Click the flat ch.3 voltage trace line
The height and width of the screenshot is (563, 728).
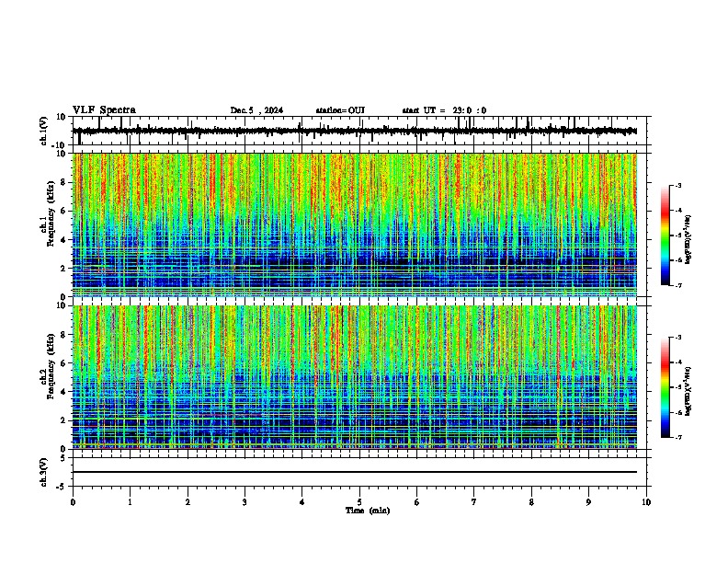355,472
